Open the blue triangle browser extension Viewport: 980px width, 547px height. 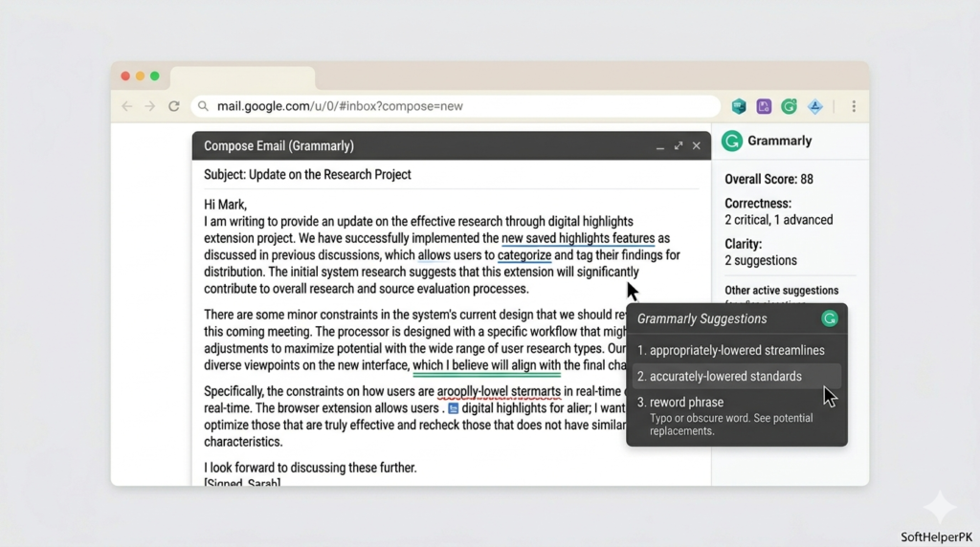tap(815, 107)
